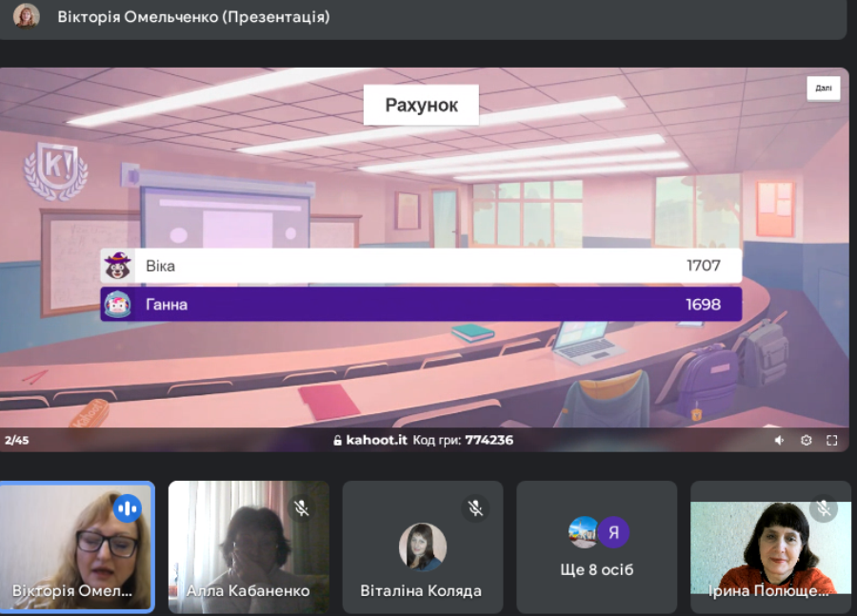Click the Kahoot K! laurel logo

point(55,171)
